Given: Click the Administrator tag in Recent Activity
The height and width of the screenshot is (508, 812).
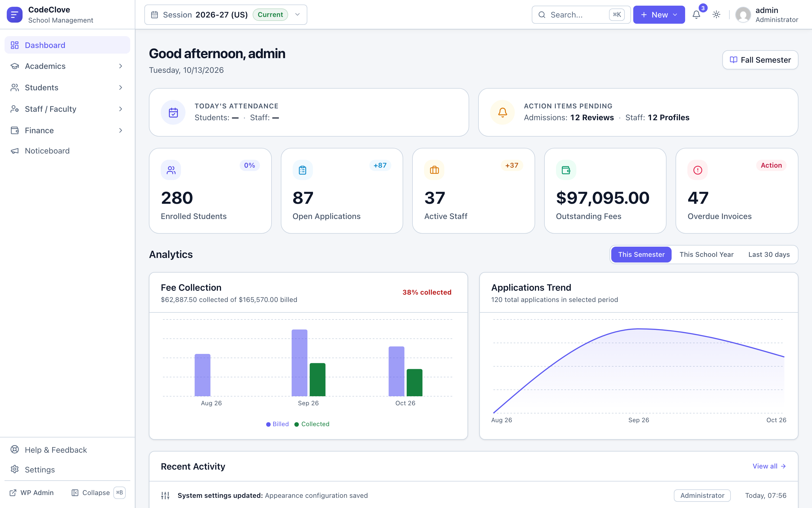Looking at the screenshot, I should [x=702, y=496].
